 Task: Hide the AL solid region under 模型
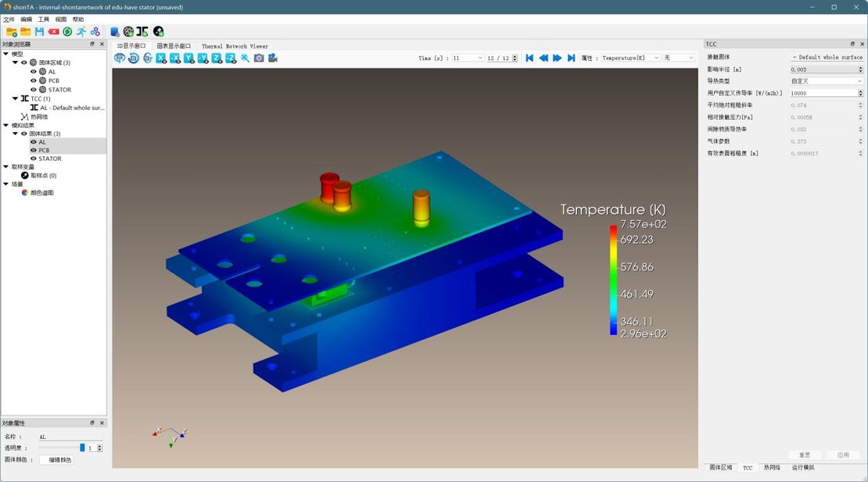[34, 72]
